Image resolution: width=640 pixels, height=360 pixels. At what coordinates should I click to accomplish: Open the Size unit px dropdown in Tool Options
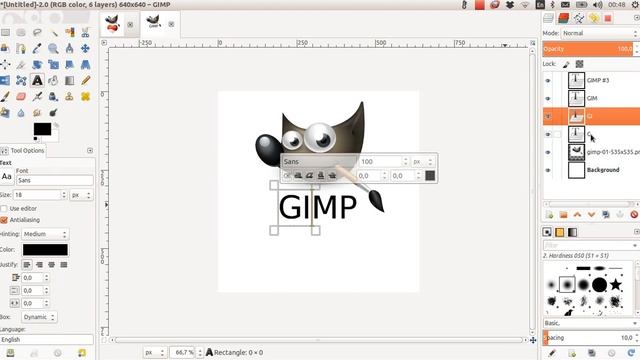(x=81, y=195)
